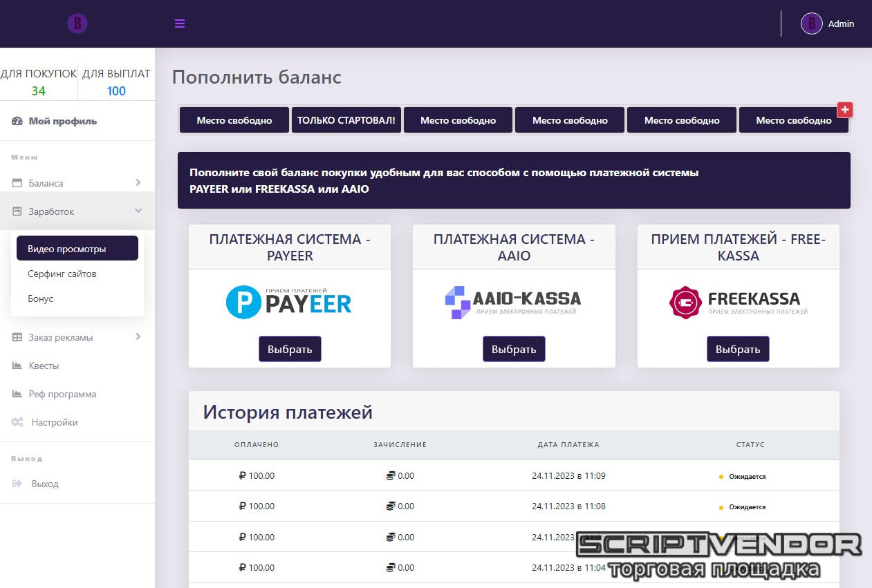Screen dimensions: 872x588
Task: Select Сёрфинг сайтов submenu item
Action: pyautogui.click(x=77, y=274)
